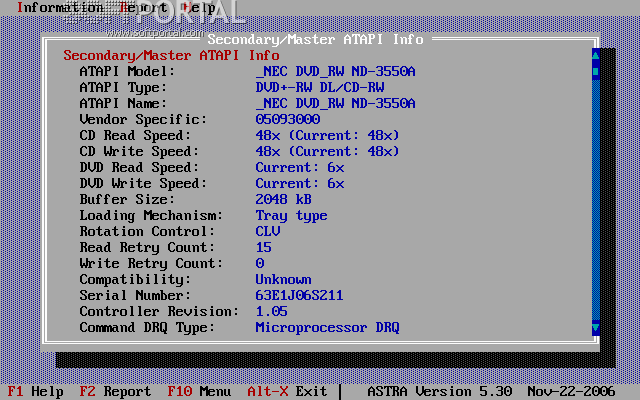Select Buffer Size value 2048 kB
Viewport: 640px width, 400px height.
pos(283,199)
